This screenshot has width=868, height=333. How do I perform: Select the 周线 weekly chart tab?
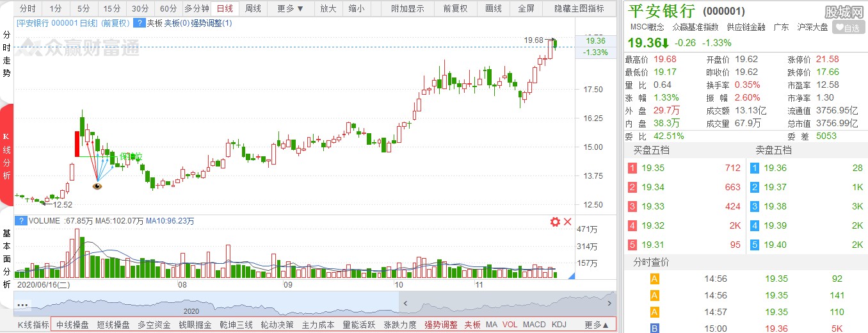pos(253,8)
